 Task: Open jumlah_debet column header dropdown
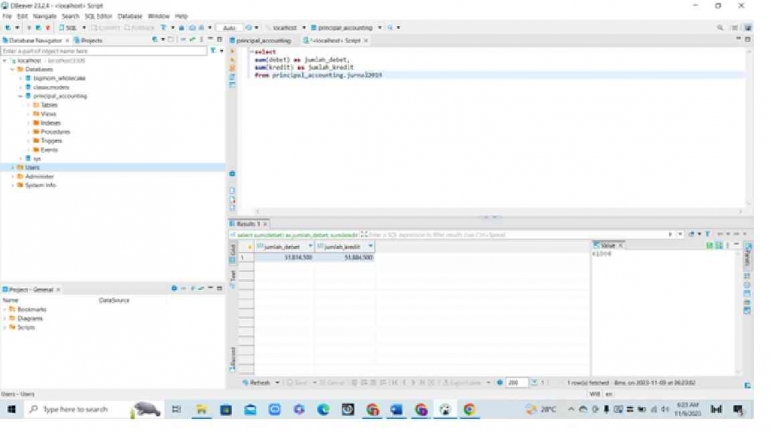coord(310,246)
